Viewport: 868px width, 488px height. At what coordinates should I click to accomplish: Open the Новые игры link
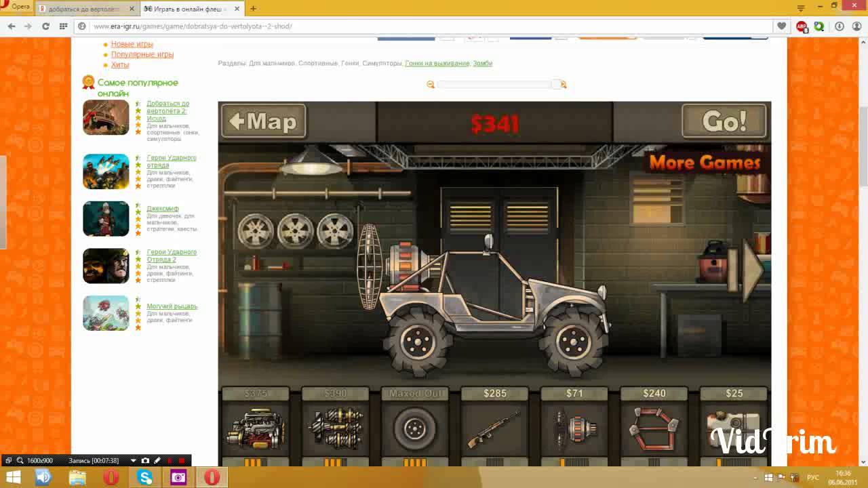(132, 44)
